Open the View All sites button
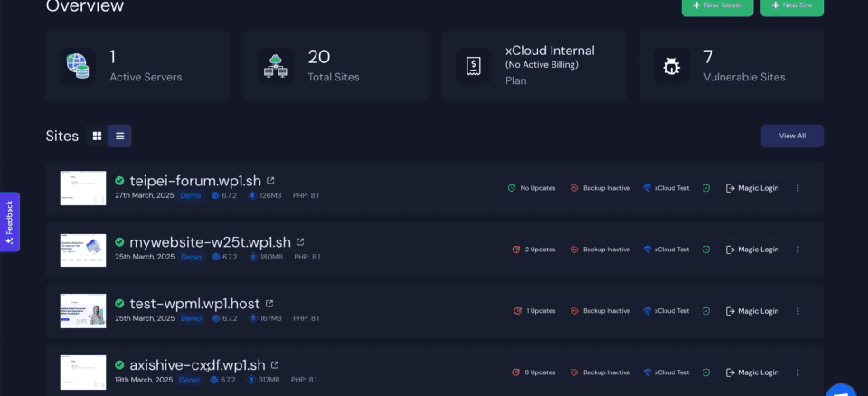The image size is (868, 396). coord(792,136)
